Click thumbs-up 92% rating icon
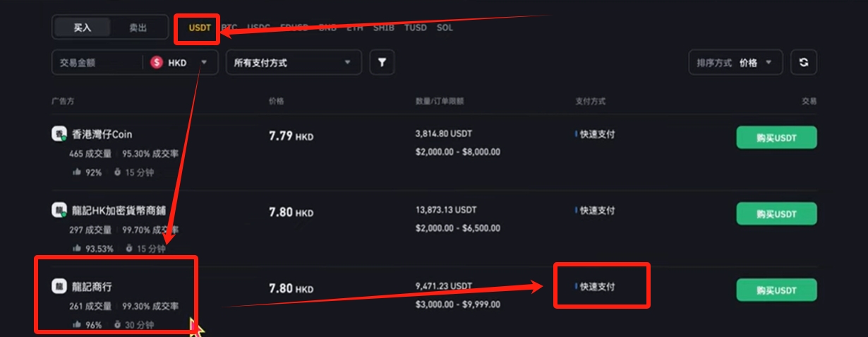Screen dimensions: 868x337 pyautogui.click(x=76, y=172)
